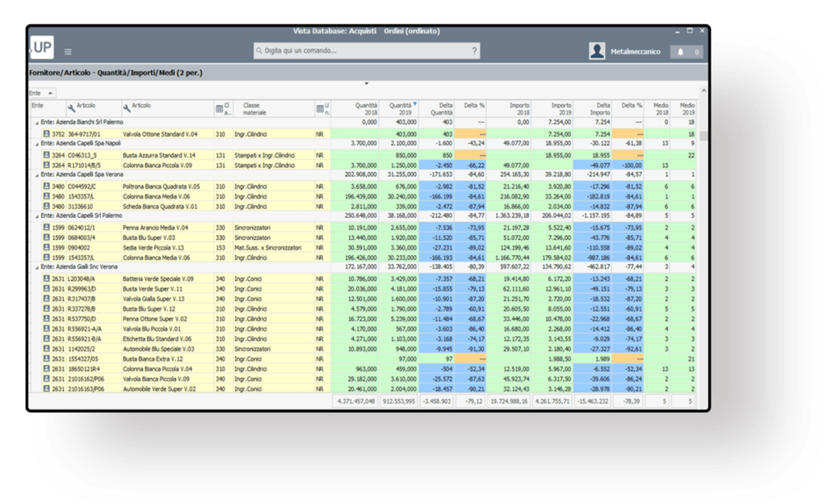Open the notifications bell
The width and height of the screenshot is (827, 504).
coord(681,52)
